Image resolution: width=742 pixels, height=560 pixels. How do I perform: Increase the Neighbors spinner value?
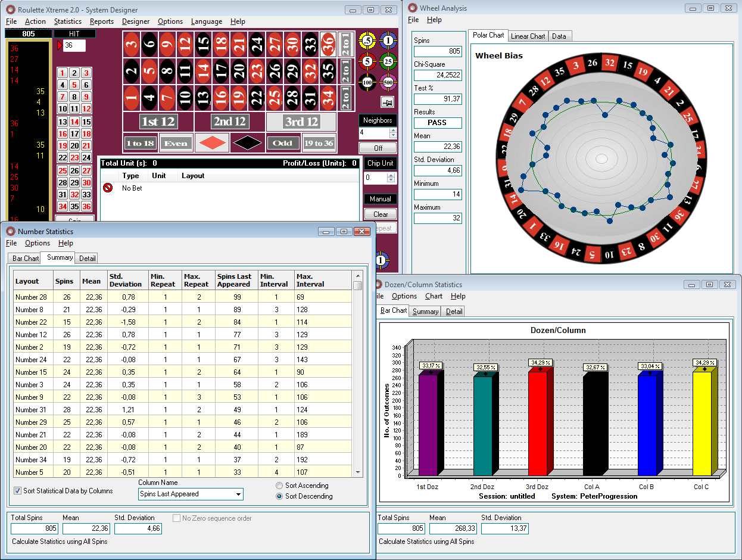(x=392, y=130)
